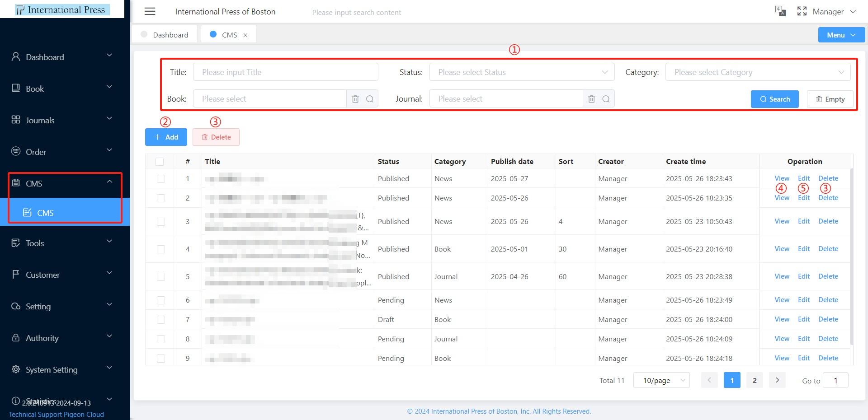
Task: Click the Order icon in sidebar
Action: point(16,151)
